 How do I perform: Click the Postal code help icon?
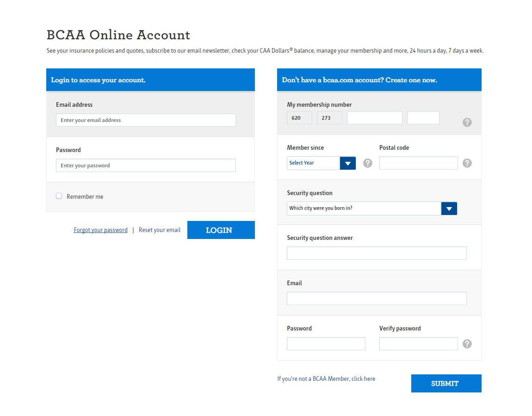click(467, 163)
